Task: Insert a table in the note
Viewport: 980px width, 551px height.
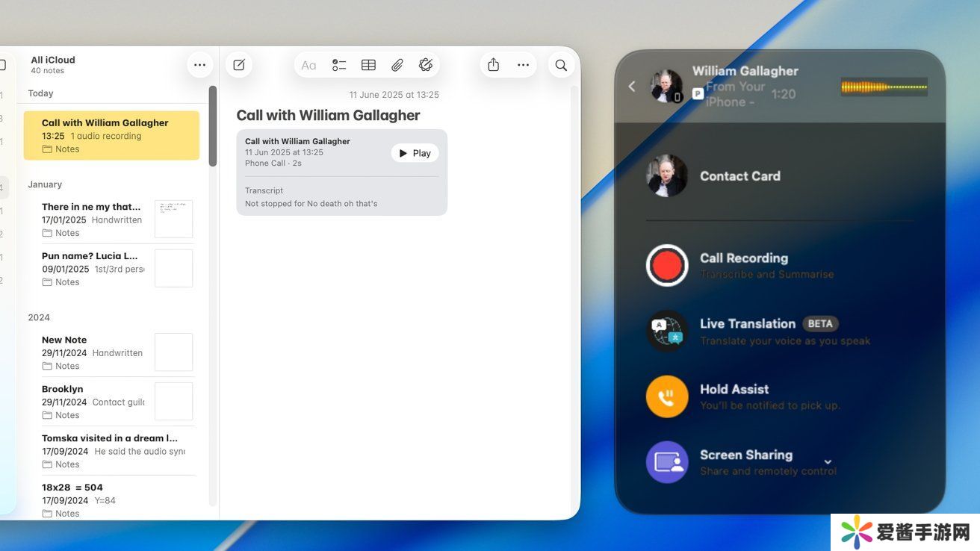Action: [x=368, y=65]
